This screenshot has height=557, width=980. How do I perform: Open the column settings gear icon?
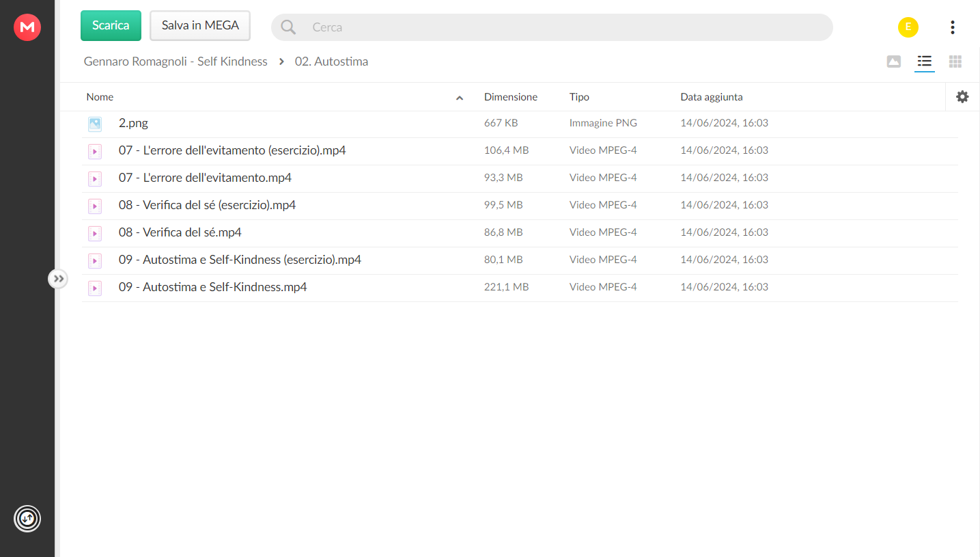(x=962, y=97)
